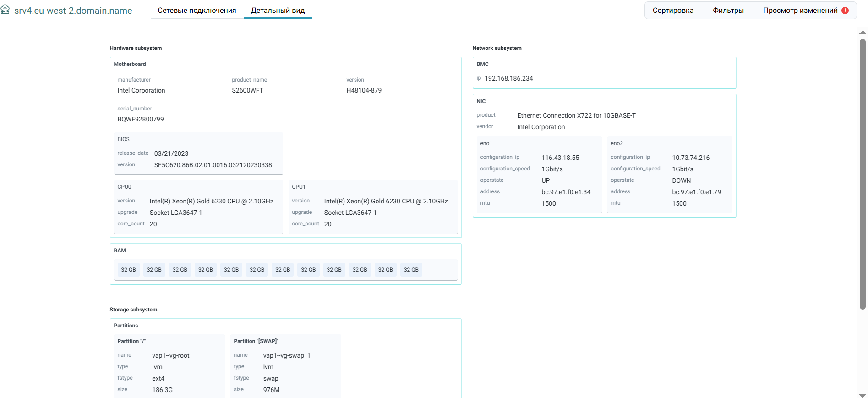This screenshot has height=398, width=868.
Task: Click the server icon beside the hostname
Action: 5,10
